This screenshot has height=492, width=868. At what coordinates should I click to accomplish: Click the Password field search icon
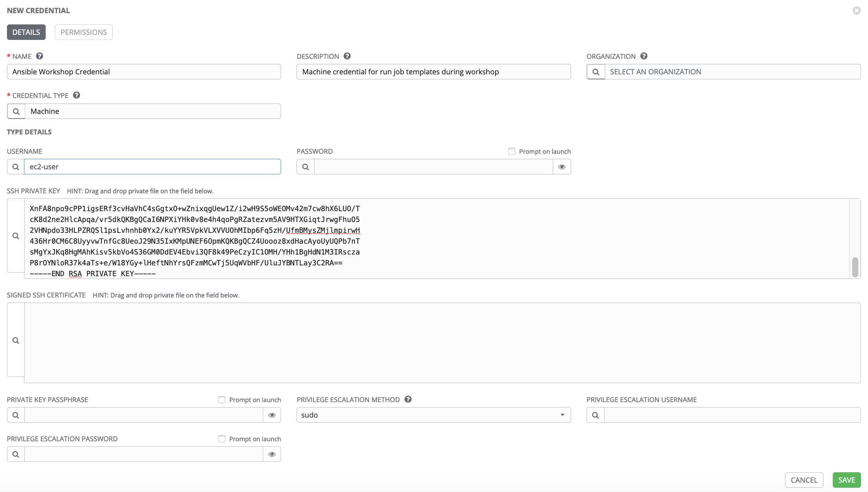click(x=305, y=167)
